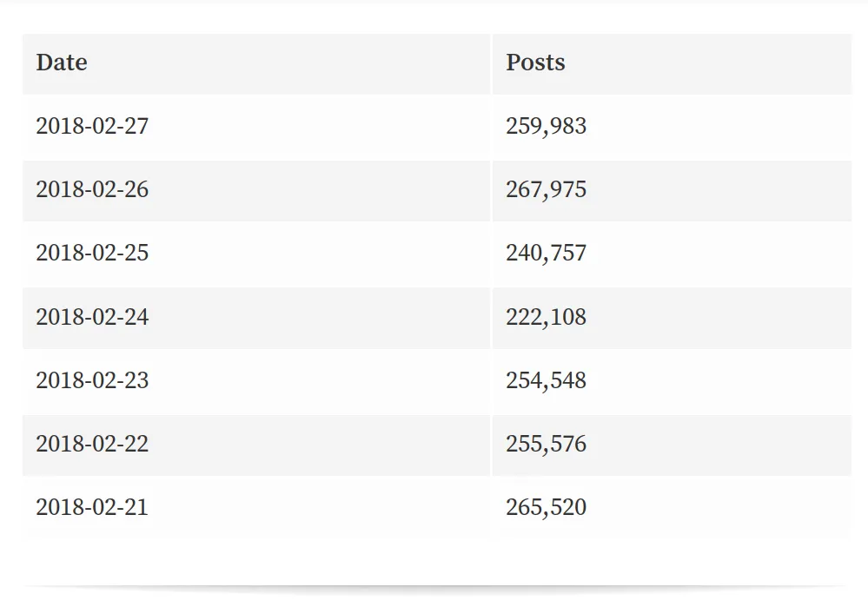Click the Date column header
Image resolution: width=868 pixels, height=607 pixels.
point(62,63)
